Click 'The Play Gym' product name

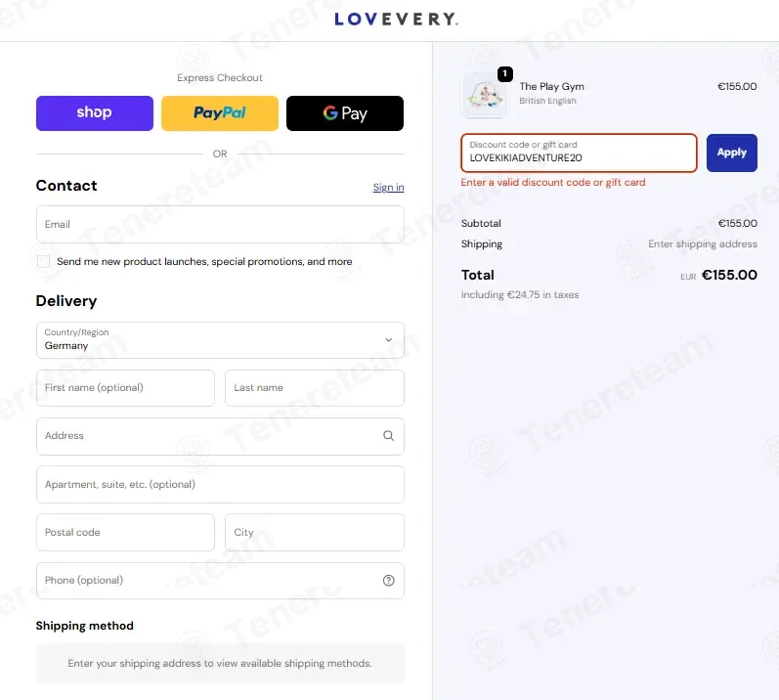pyautogui.click(x=551, y=86)
